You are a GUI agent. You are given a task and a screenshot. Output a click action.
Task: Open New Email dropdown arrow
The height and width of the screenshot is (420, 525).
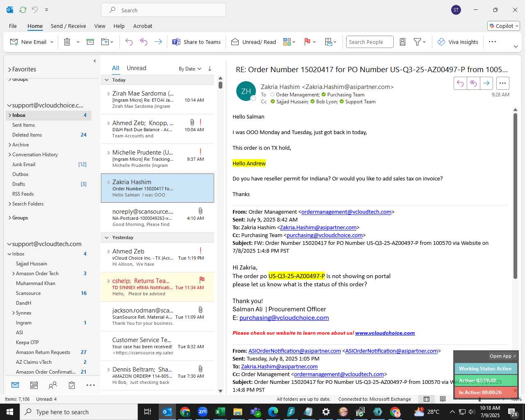[52, 42]
